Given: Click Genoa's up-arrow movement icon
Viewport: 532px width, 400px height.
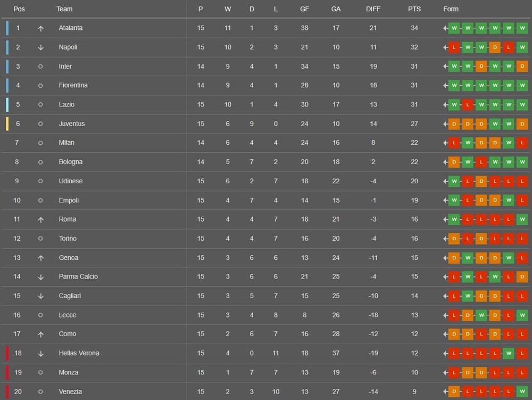Looking at the screenshot, I should [40, 258].
